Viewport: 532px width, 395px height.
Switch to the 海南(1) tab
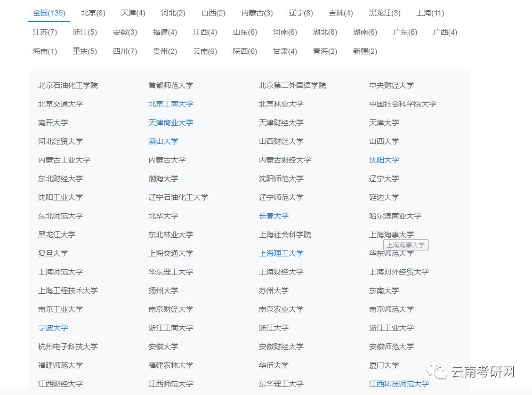45,51
